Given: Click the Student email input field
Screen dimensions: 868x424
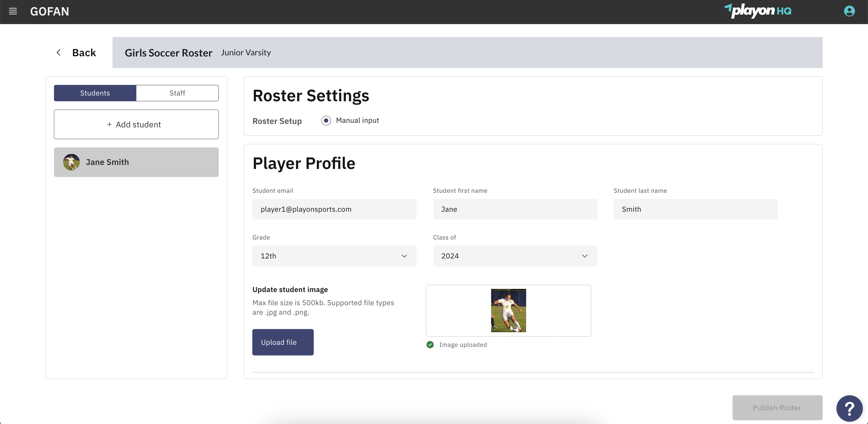Looking at the screenshot, I should 334,209.
